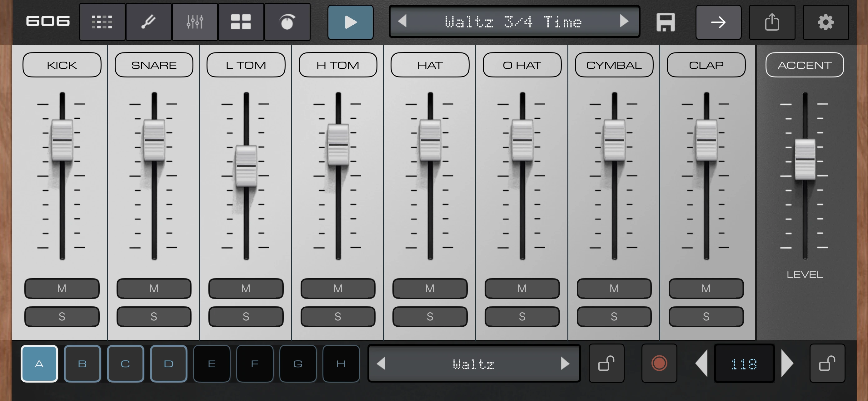Trigger the SNARE label button
Viewport: 868px width, 401px height.
tap(154, 65)
